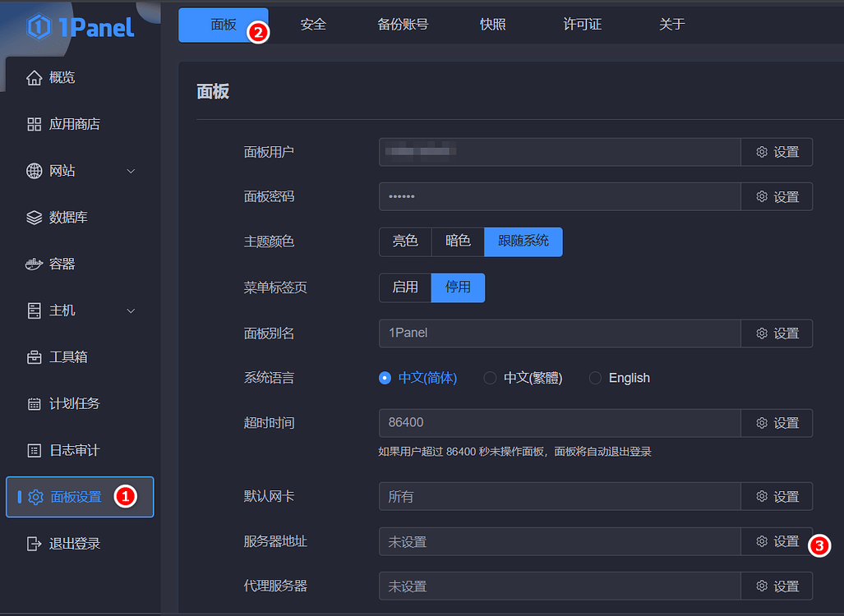Expand the 网站 submenu chevron

click(x=131, y=171)
